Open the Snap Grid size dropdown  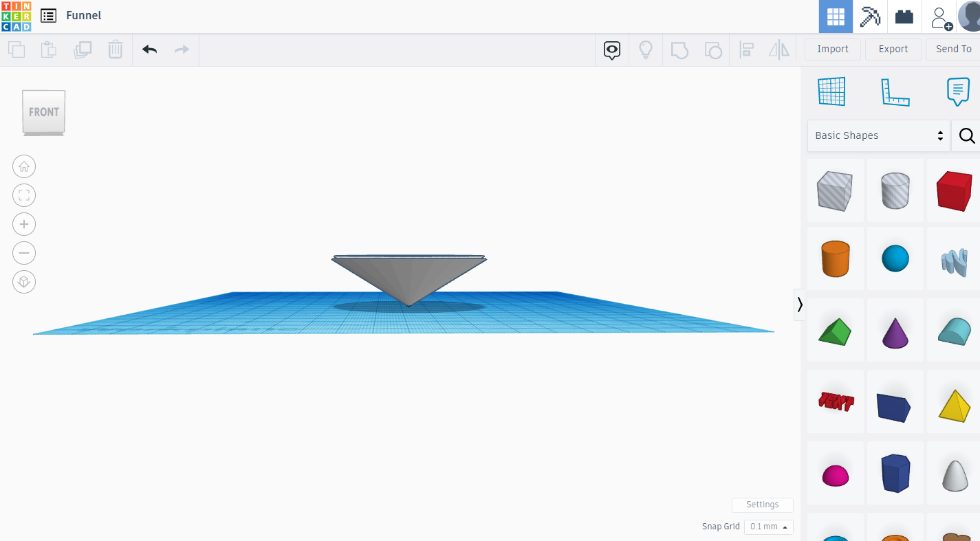(x=768, y=527)
